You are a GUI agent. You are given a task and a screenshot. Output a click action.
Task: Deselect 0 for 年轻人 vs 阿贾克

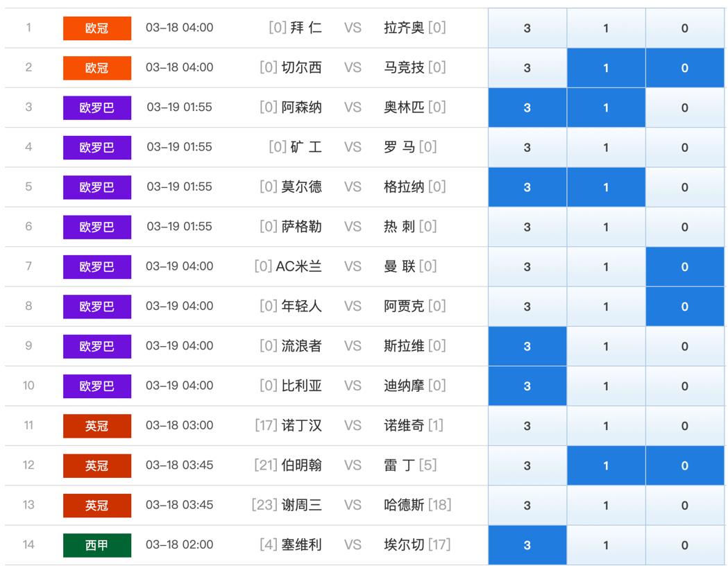(x=685, y=307)
